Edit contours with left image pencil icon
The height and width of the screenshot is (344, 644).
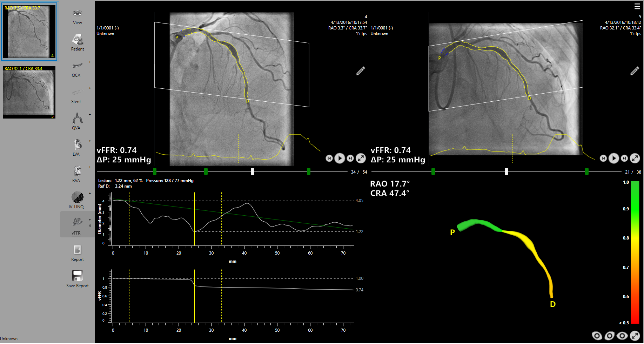361,71
